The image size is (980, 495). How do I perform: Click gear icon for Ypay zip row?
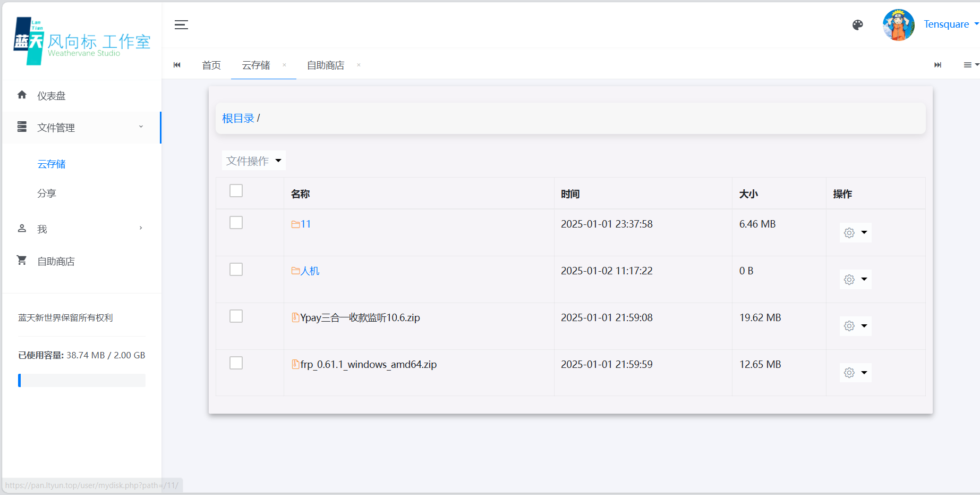click(849, 326)
